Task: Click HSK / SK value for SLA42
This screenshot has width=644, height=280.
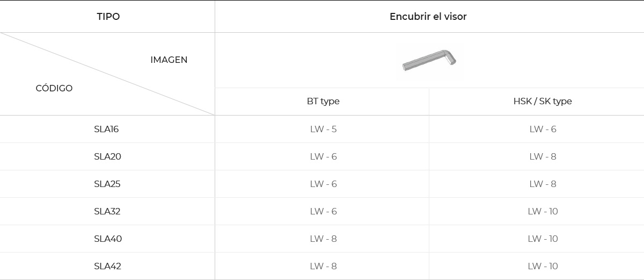Action: pos(543,266)
